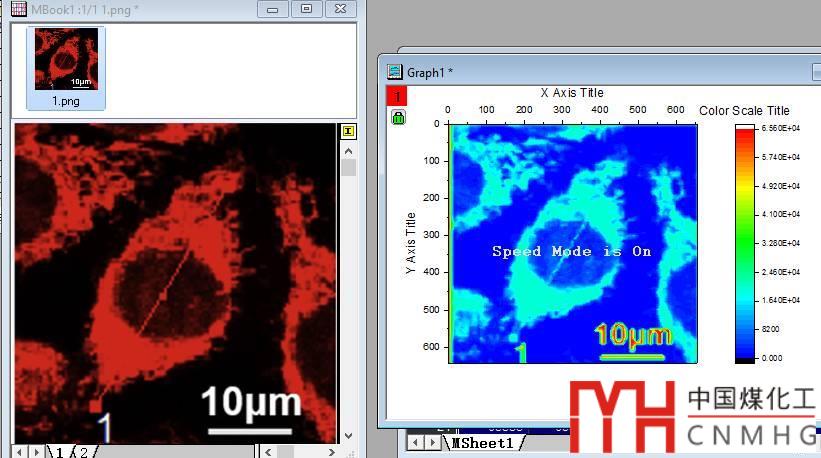
Task: Click the yellow image-view toggle icon in MBook1
Action: click(x=348, y=131)
